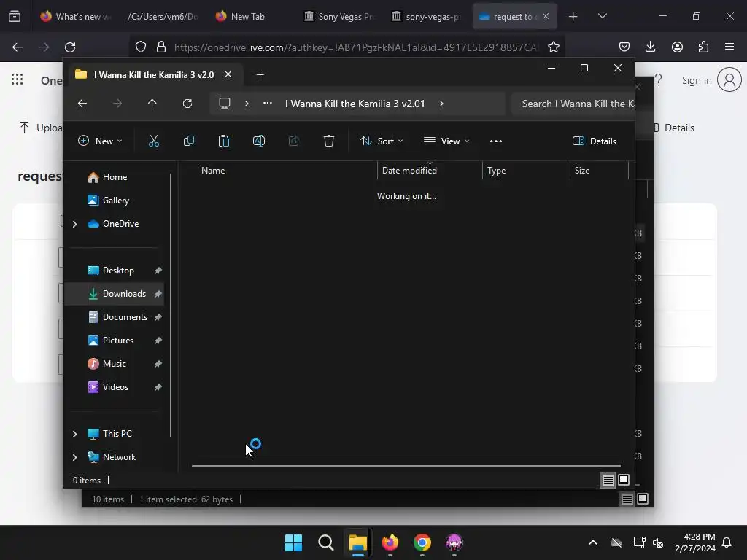Open Firefox View tab overview icon
The width and height of the screenshot is (747, 560).
pyautogui.click(x=15, y=17)
